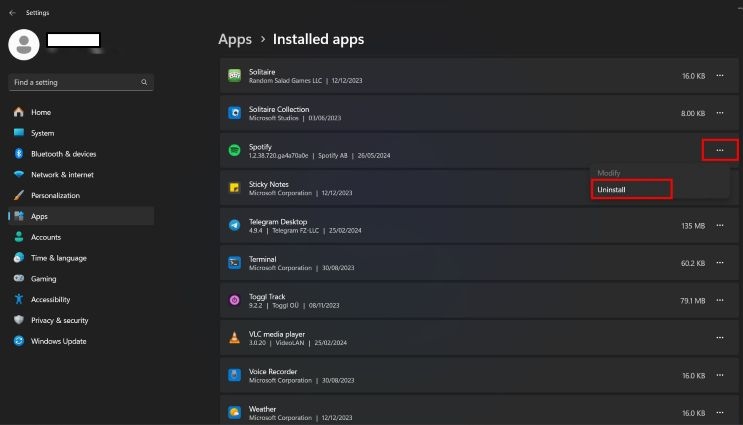Click the Apps breadcrumb link

(x=235, y=40)
